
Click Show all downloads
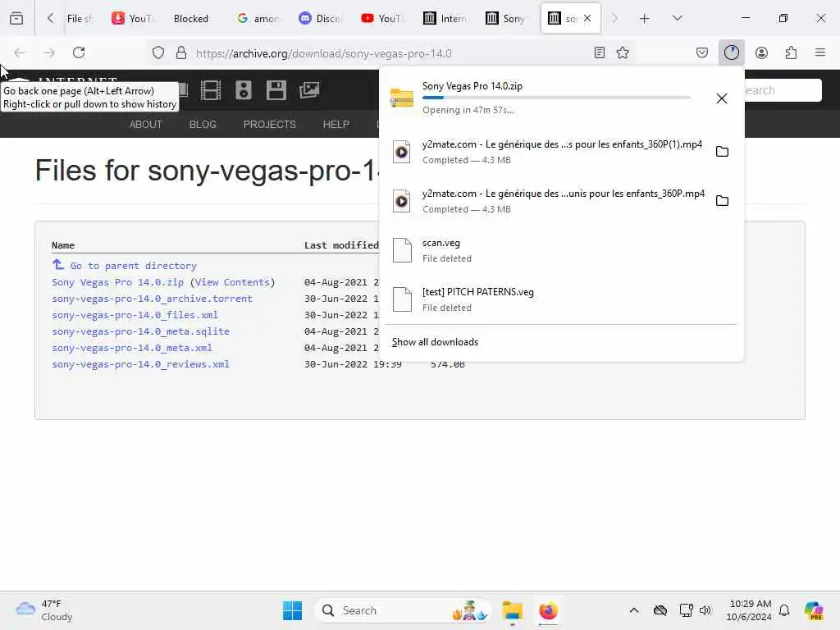435,342
